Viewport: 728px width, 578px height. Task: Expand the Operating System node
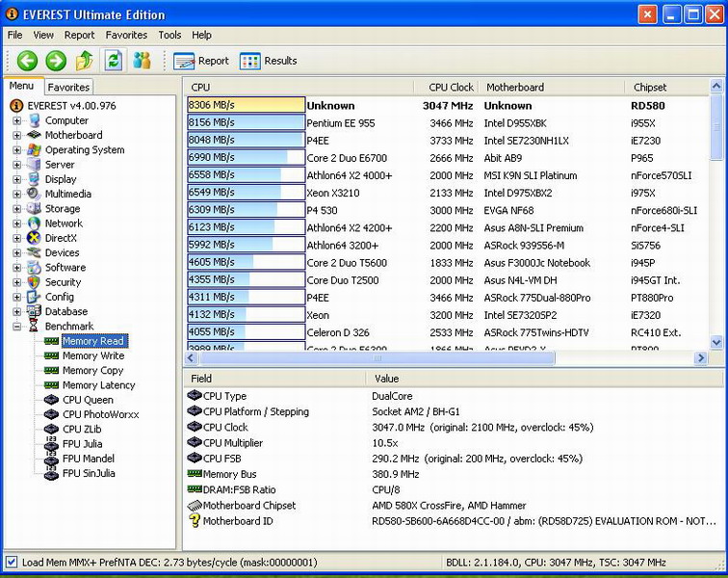point(16,150)
